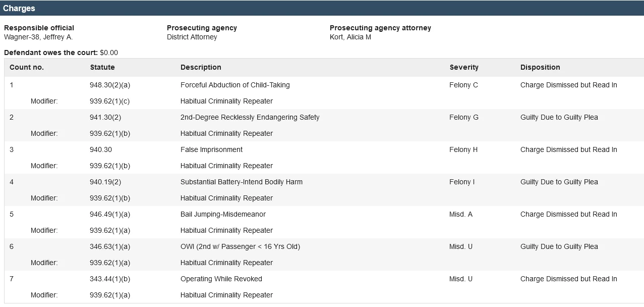644x307 pixels.
Task: Select the Count no. column header
Action: pos(27,67)
